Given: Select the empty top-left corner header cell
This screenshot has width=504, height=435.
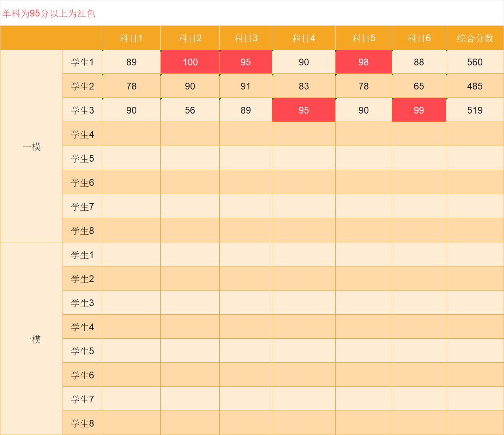Looking at the screenshot, I should click(51, 37).
